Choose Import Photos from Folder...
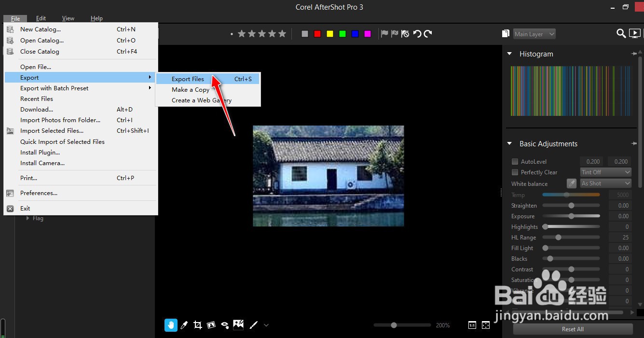The width and height of the screenshot is (644, 338). [81, 120]
